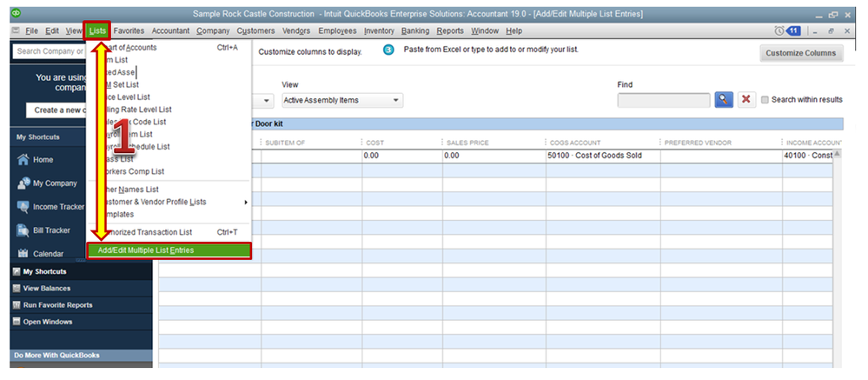Click the COGS ACCOUNT column header

[x=575, y=143]
